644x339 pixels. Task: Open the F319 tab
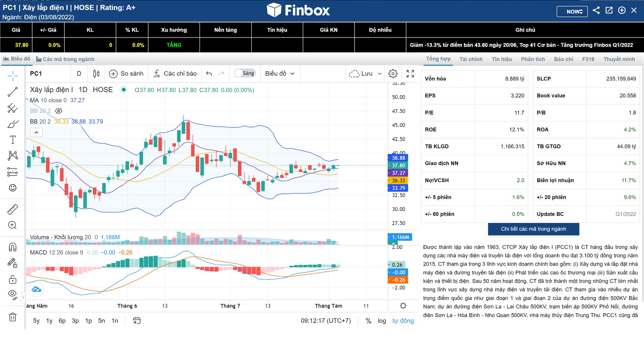click(x=588, y=59)
